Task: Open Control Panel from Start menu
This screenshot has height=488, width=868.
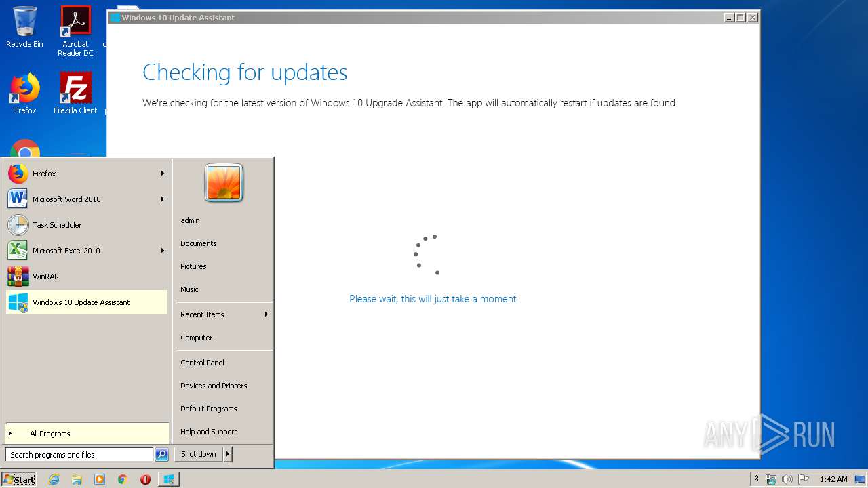Action: click(x=202, y=363)
